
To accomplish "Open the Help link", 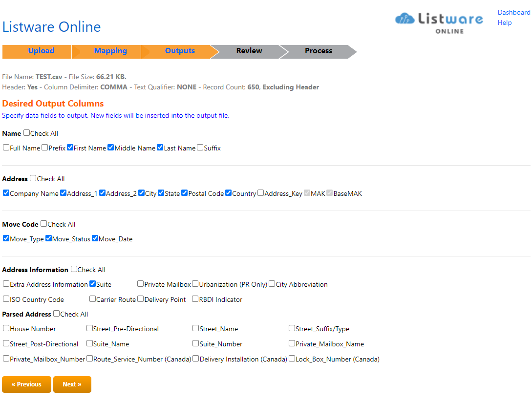I will click(504, 22).
